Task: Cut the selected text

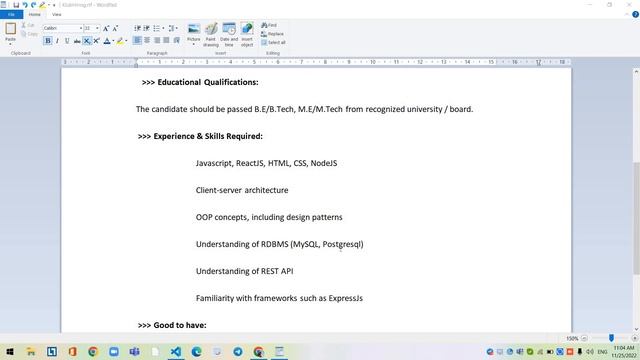Action: click(28, 25)
